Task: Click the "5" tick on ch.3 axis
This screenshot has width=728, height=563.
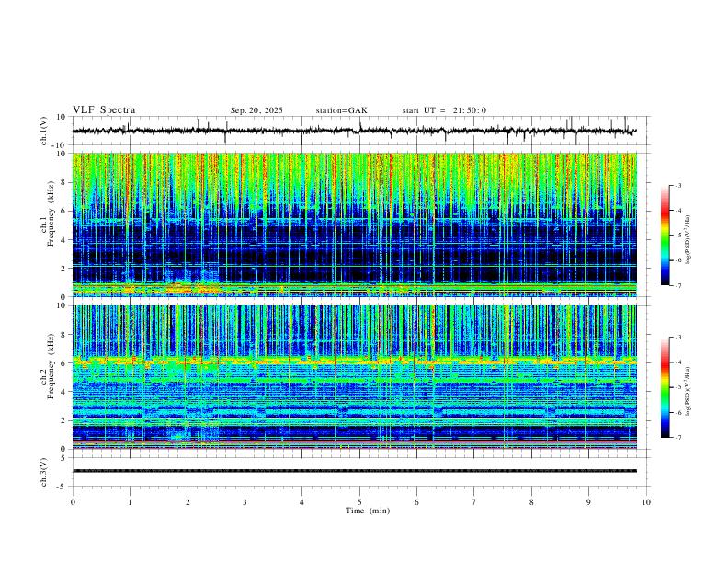Action: pos(63,458)
